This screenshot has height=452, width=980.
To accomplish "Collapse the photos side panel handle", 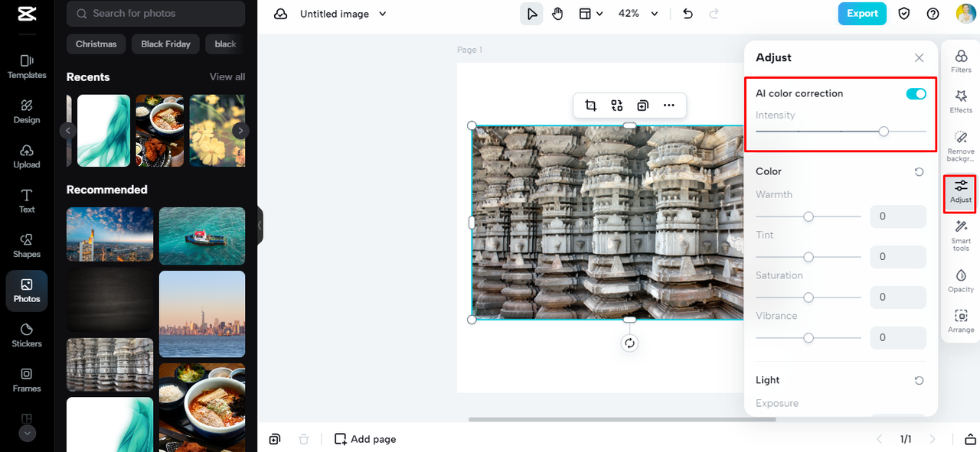I will 260,226.
